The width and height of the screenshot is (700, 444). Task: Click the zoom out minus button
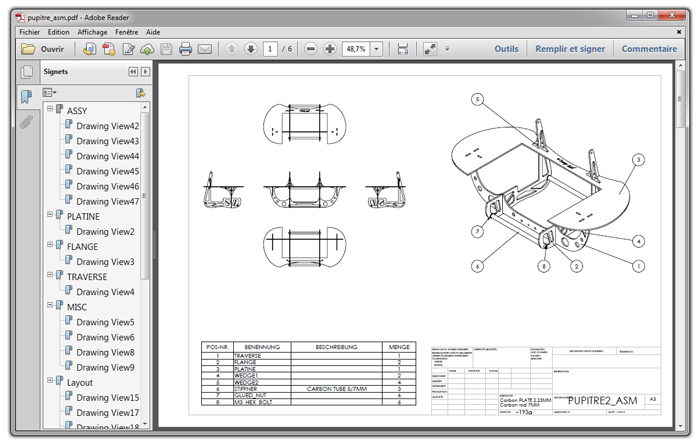pyautogui.click(x=311, y=49)
